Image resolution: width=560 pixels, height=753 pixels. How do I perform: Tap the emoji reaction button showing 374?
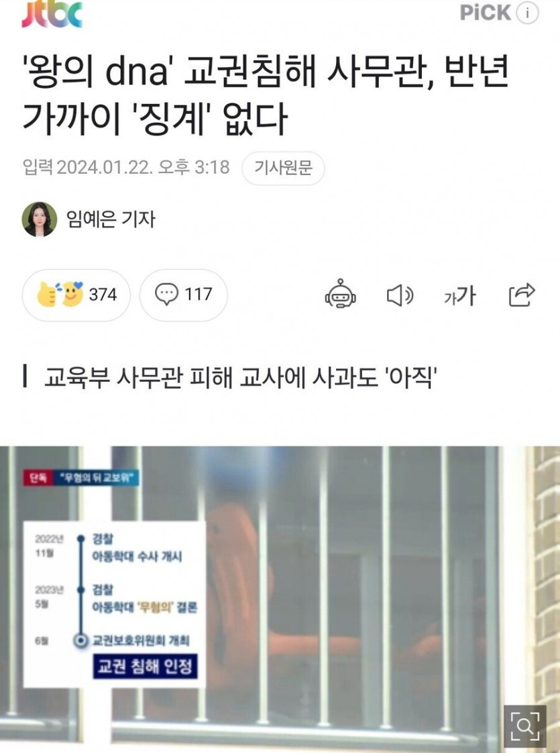click(x=76, y=295)
